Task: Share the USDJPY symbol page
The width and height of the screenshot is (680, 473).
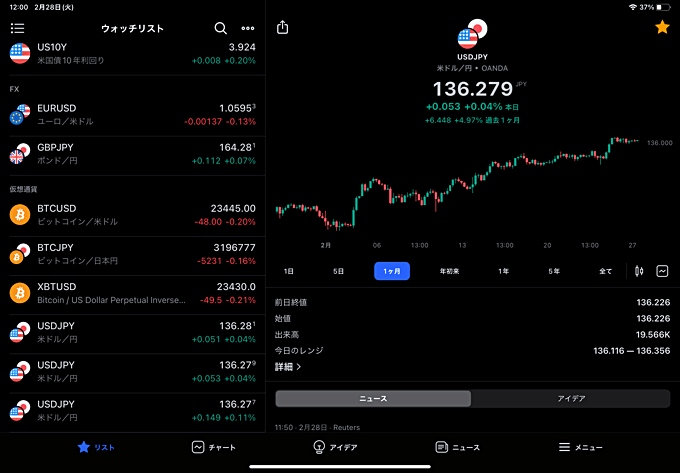Action: [282, 27]
